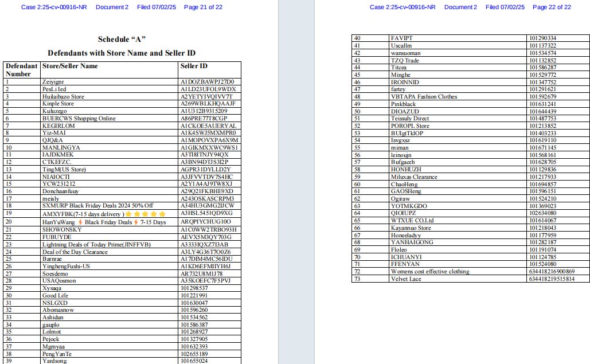Click the "Velvet Lace" store name

(406, 279)
